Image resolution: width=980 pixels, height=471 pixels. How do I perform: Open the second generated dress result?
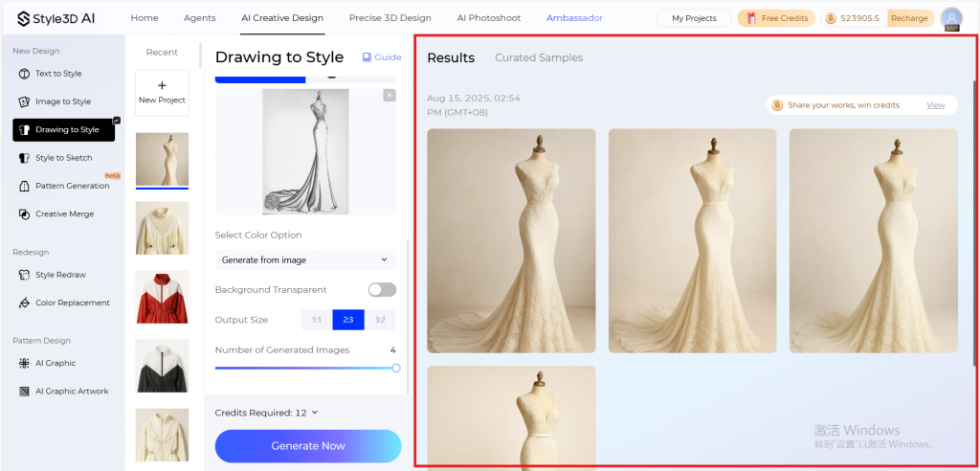pyautogui.click(x=693, y=241)
